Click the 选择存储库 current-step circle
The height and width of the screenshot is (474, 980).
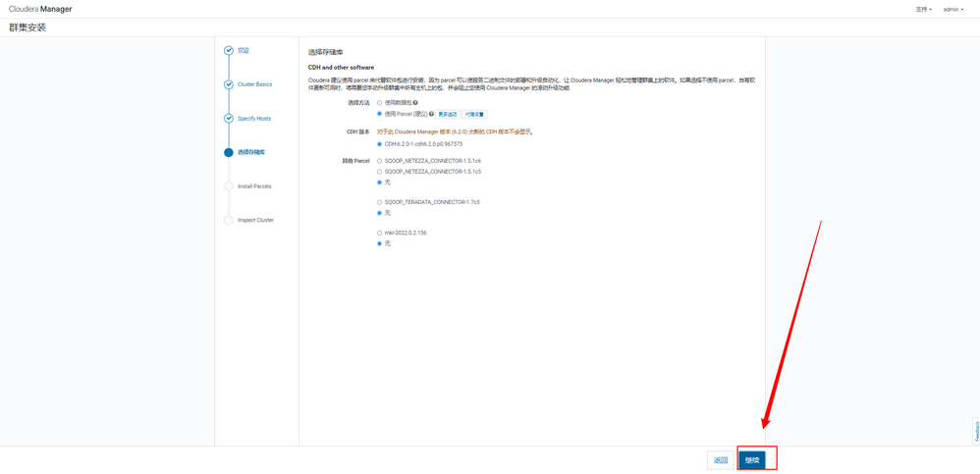(229, 152)
